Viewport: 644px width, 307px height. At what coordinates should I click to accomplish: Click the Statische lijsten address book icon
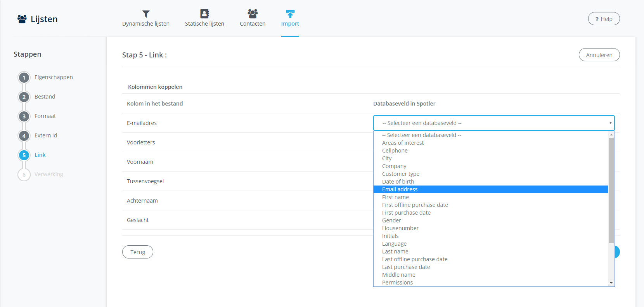tap(204, 14)
